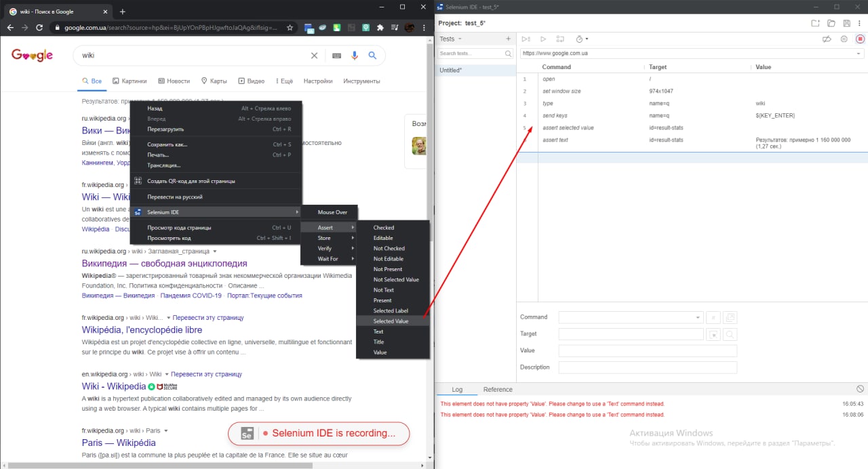Open Chrome three-dot menu

pos(425,27)
